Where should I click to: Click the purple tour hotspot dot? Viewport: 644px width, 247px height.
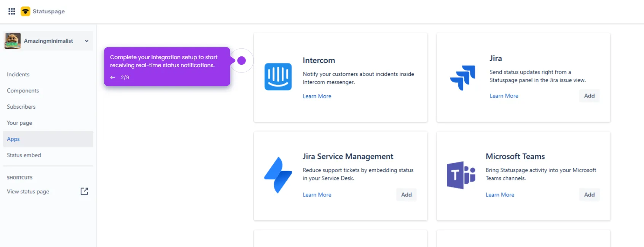coord(241,61)
